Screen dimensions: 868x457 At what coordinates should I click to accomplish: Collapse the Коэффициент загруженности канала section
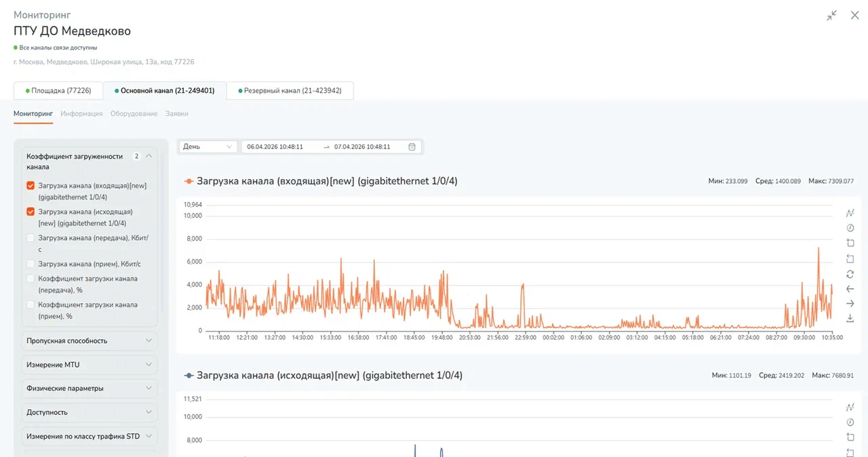tap(149, 156)
